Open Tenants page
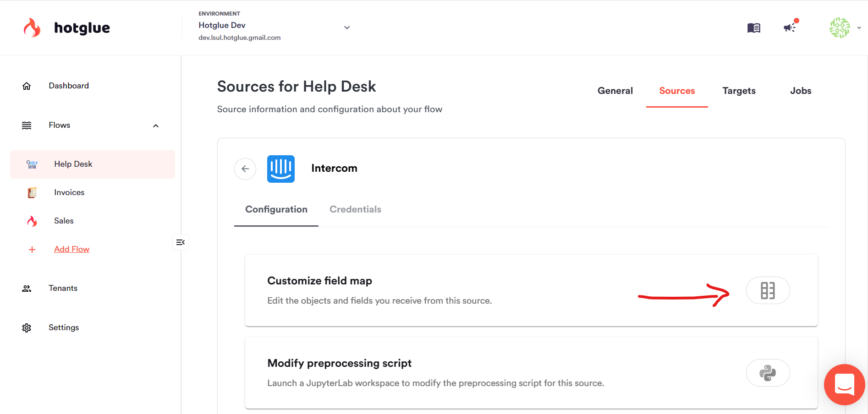Viewport: 868px width, 414px height. pos(63,288)
